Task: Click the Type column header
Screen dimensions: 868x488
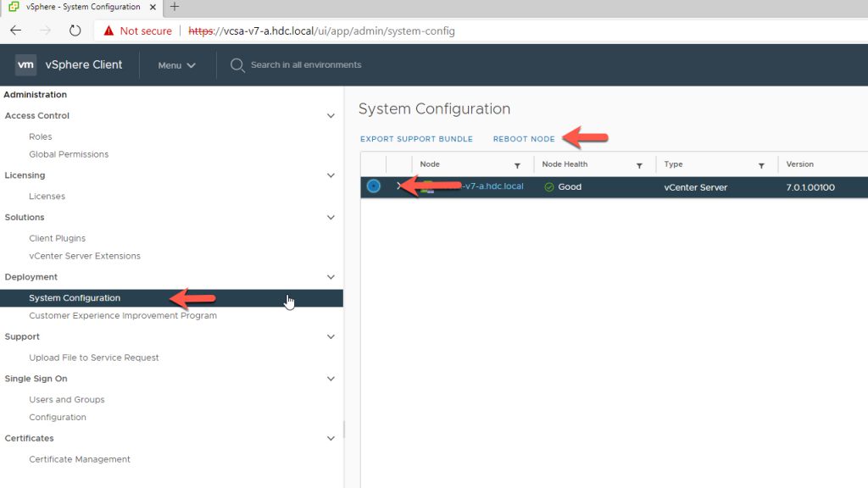Action: (x=673, y=164)
